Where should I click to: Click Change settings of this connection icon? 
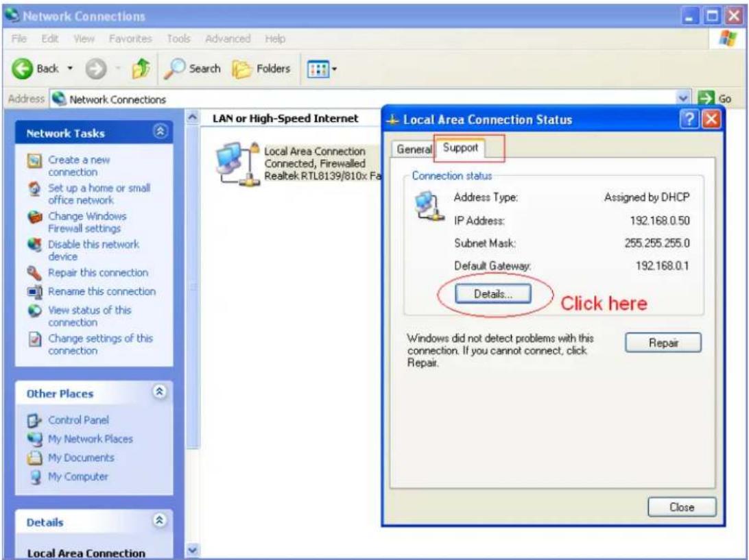coord(34,339)
